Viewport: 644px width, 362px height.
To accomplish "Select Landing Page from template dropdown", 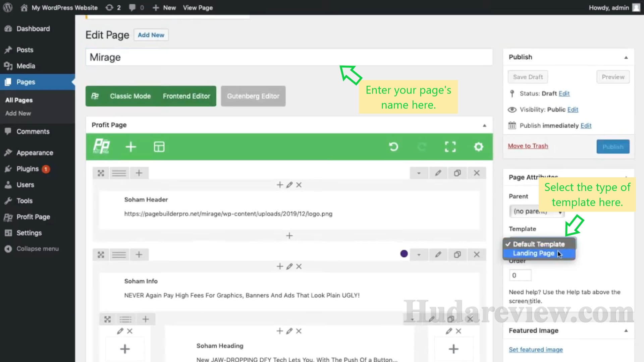I will (x=534, y=253).
